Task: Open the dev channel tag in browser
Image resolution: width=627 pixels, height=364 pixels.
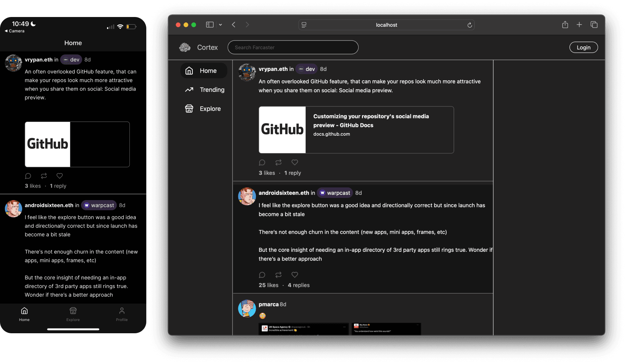Action: pyautogui.click(x=306, y=69)
